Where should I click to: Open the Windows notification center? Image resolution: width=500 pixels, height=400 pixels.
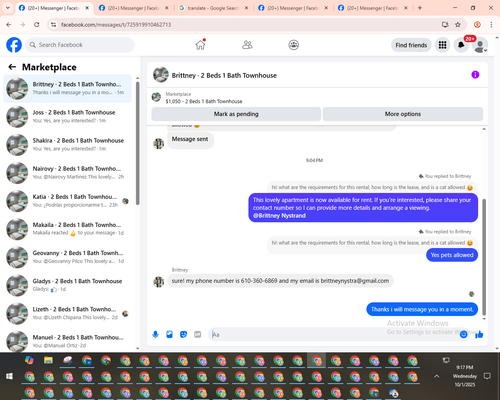click(487, 376)
